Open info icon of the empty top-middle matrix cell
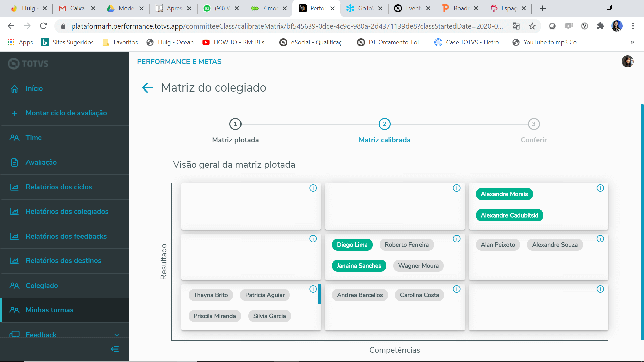644x362 pixels. [x=457, y=188]
